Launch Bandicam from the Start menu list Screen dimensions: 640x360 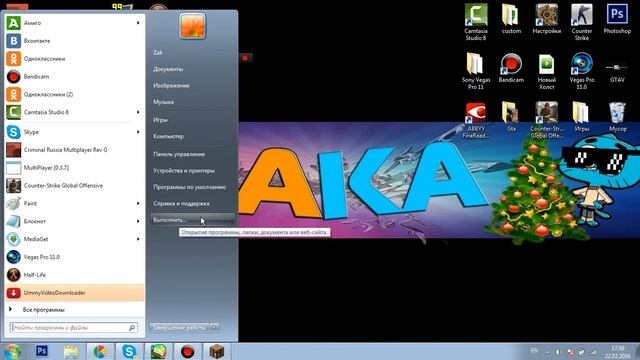click(75, 77)
